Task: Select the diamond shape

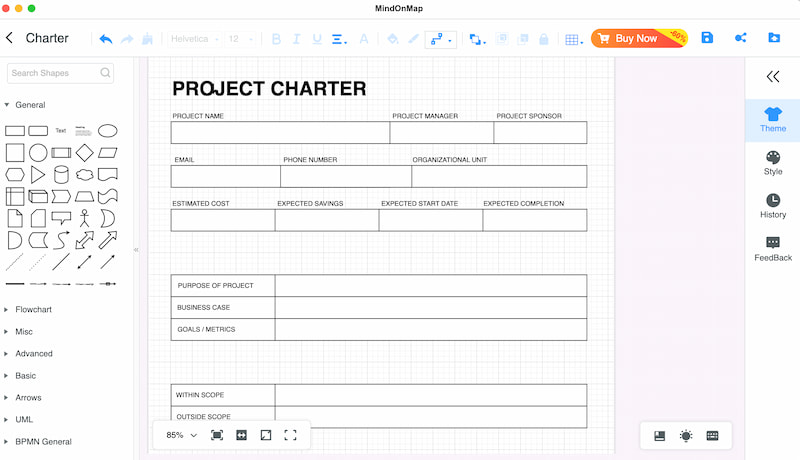Action: click(x=85, y=152)
